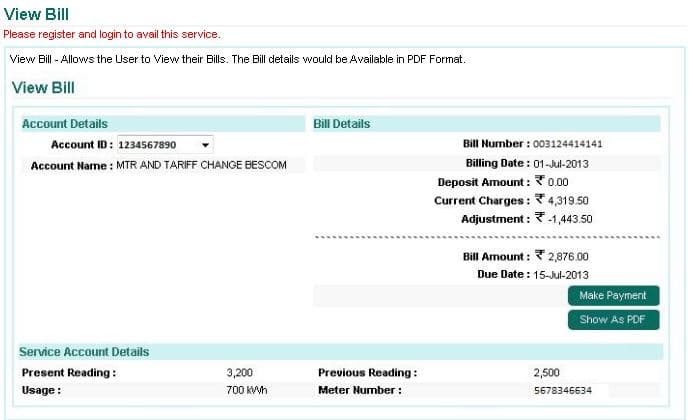Click the bill number 003124414141
The image size is (694, 420).
tap(567, 144)
